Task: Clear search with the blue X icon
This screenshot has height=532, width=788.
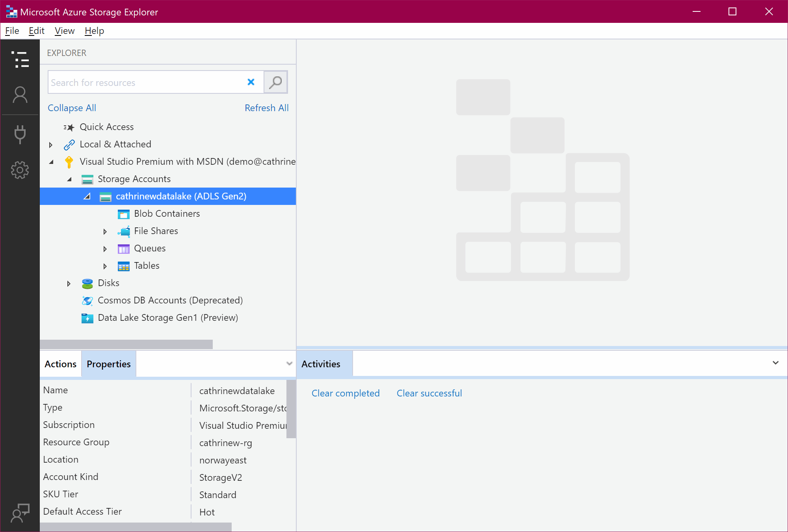Action: point(251,82)
